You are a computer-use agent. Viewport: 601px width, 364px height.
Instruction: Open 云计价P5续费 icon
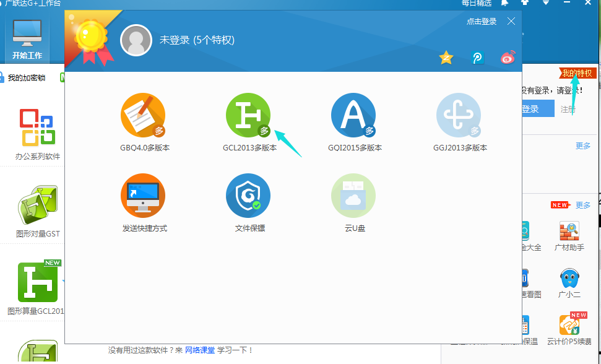coord(569,325)
